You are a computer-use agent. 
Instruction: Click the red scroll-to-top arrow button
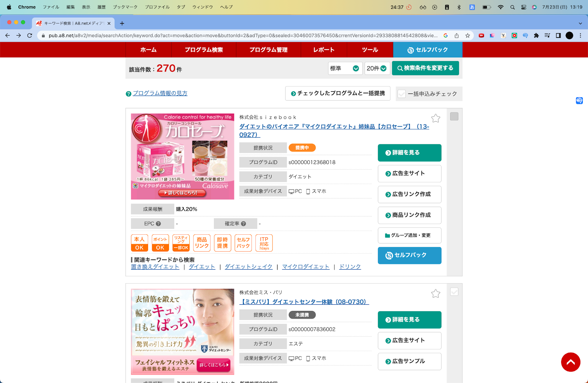(x=571, y=362)
